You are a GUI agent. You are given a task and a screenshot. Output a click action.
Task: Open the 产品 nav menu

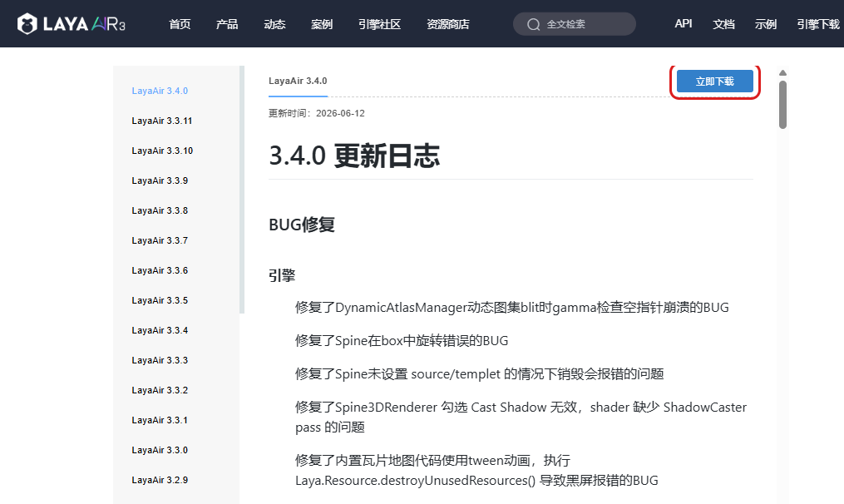227,24
